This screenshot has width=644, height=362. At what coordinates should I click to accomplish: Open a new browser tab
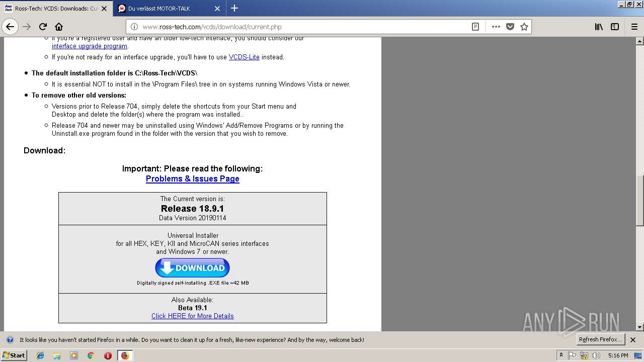234,8
